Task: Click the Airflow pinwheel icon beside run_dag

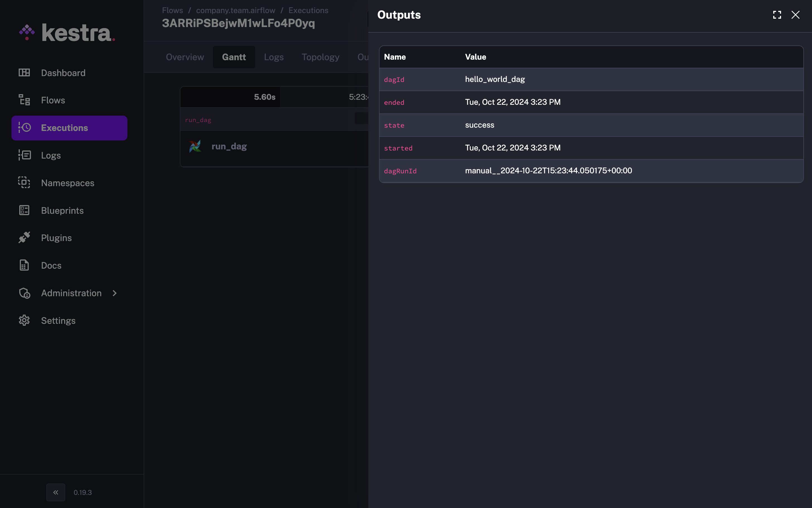Action: coord(195,147)
